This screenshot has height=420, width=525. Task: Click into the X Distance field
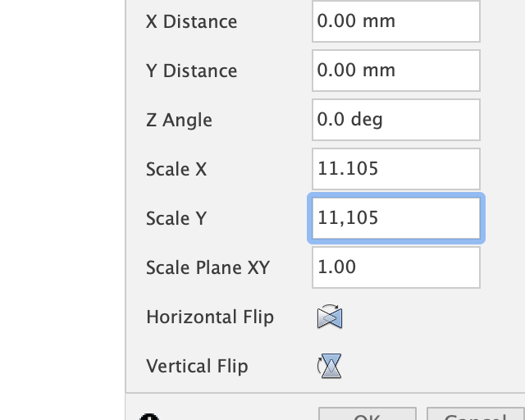point(395,21)
